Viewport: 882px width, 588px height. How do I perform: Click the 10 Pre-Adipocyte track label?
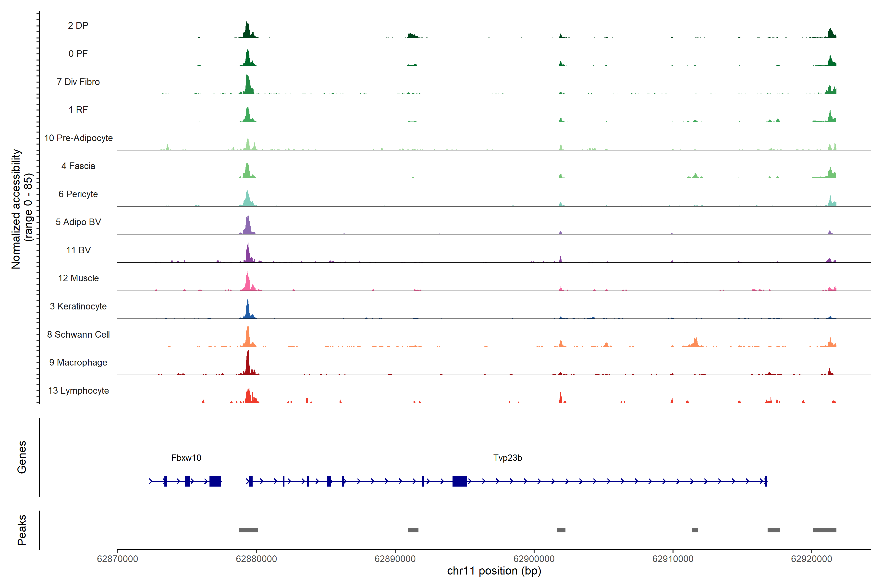pyautogui.click(x=78, y=138)
